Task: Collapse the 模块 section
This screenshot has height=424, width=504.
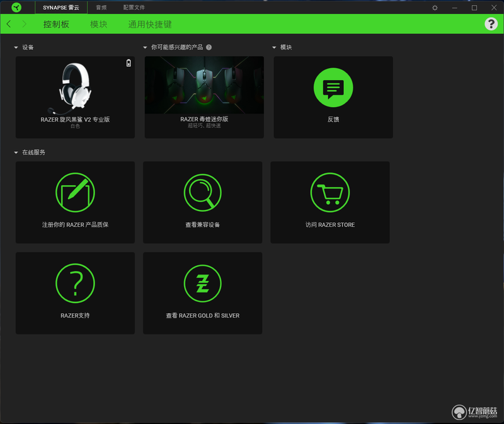Action: tap(274, 48)
